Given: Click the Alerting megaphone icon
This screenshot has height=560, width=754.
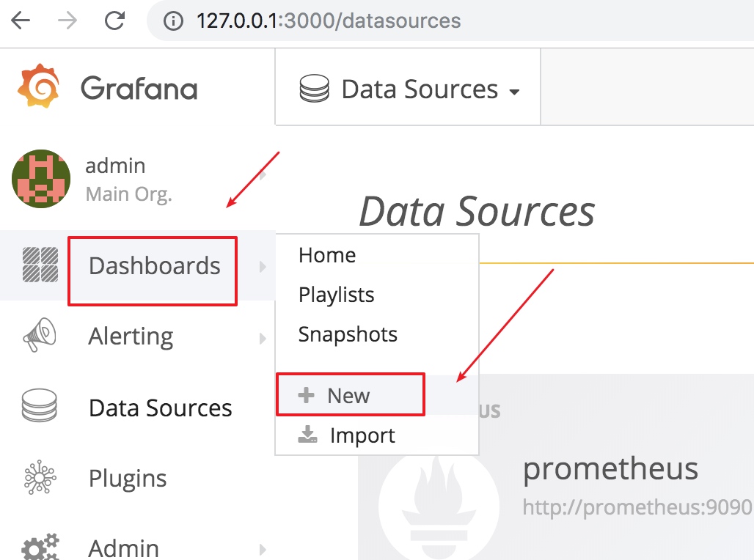Looking at the screenshot, I should pos(40,335).
